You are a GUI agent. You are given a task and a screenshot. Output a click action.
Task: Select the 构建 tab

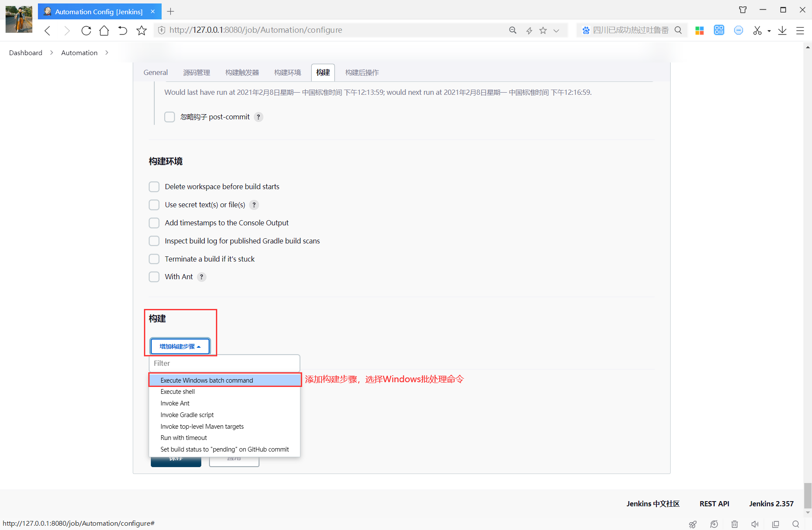[323, 72]
